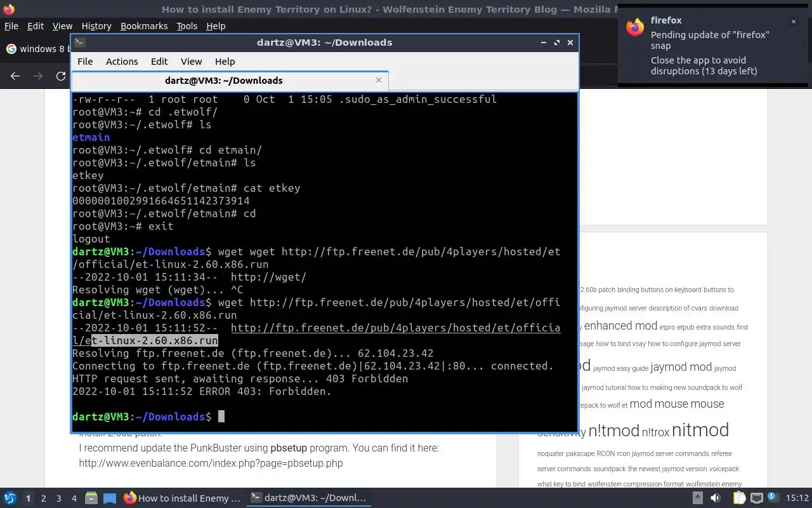Select workspace 1 in the pager
The image size is (812, 508).
tap(28, 498)
